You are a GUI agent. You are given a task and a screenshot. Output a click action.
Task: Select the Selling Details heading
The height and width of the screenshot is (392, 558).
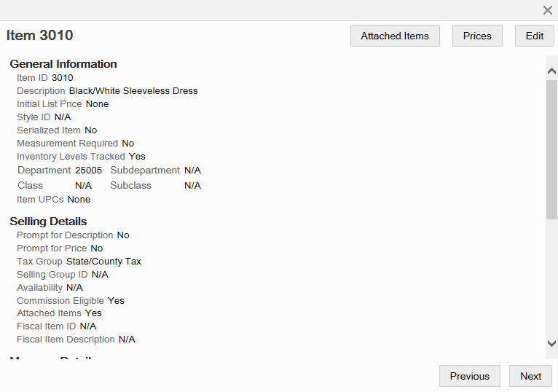[48, 222]
